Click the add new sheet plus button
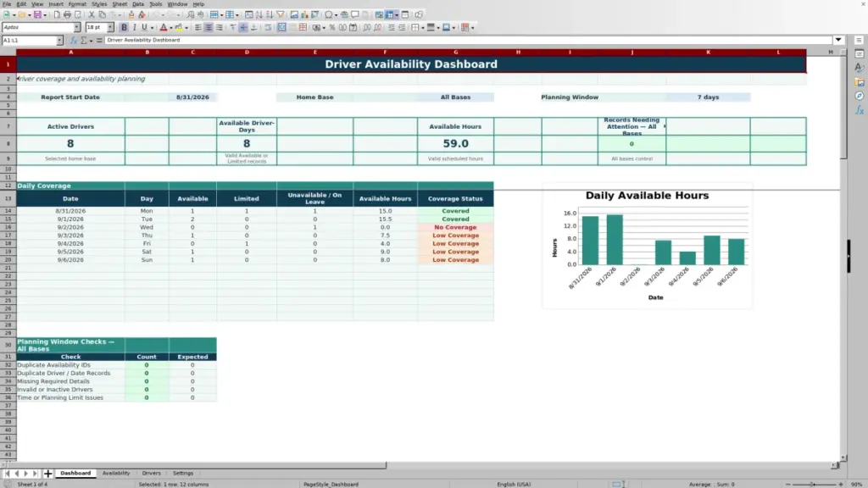This screenshot has width=868, height=488. [47, 474]
